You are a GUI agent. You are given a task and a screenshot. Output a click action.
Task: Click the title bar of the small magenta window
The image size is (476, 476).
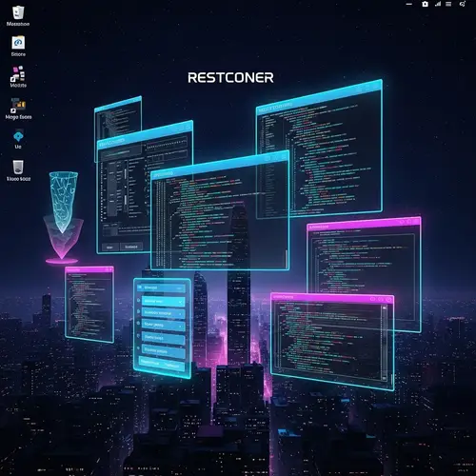point(89,269)
